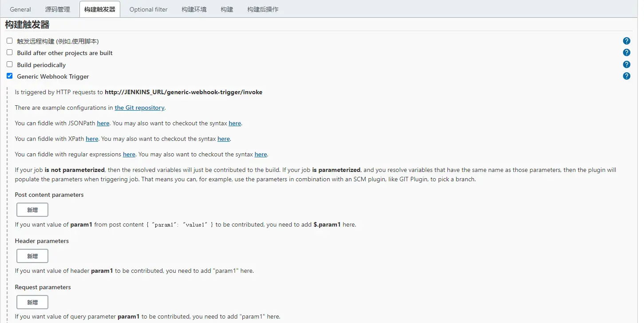Add a new Header parameter
The width and height of the screenshot is (644, 323).
[32, 256]
